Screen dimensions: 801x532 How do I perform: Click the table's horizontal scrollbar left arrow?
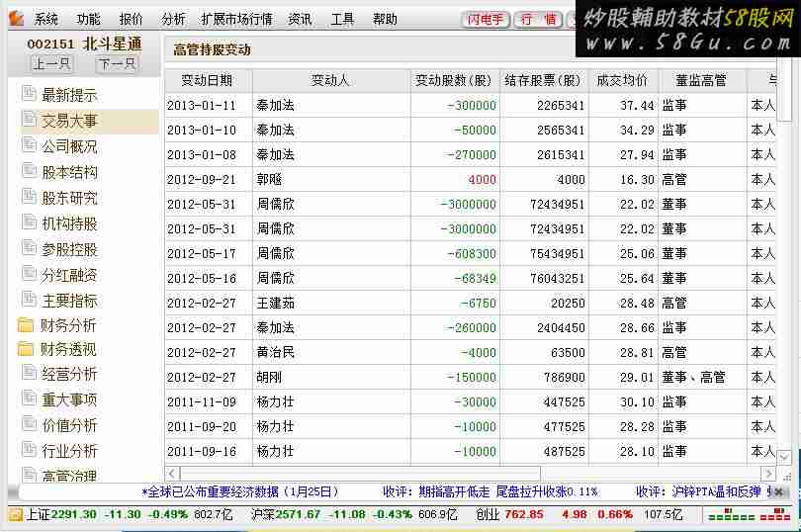coord(172,474)
